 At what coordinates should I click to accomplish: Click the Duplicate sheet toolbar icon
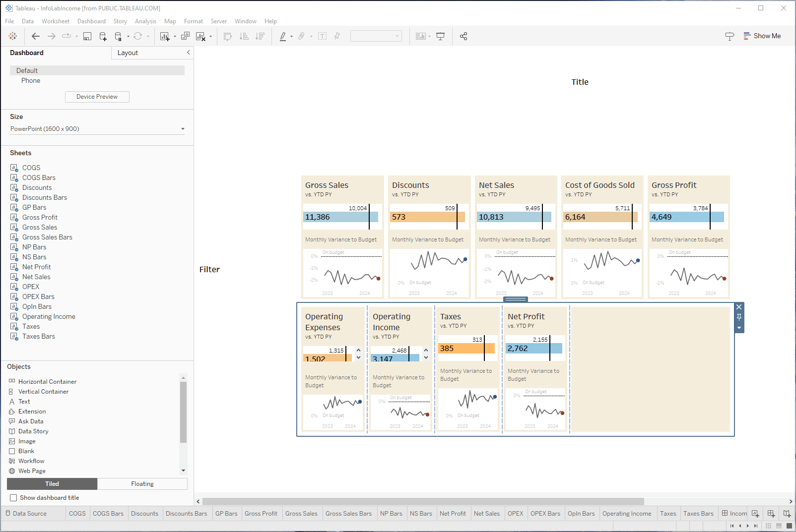[x=185, y=36]
